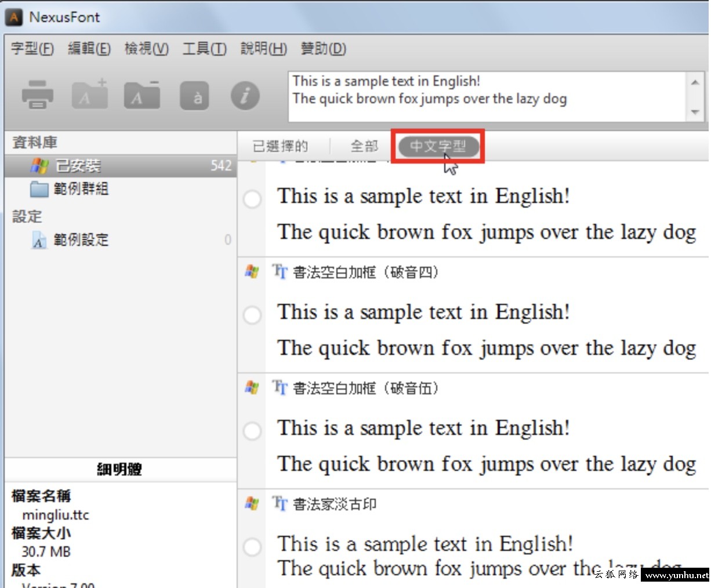Click the sample text input box

[x=488, y=96]
